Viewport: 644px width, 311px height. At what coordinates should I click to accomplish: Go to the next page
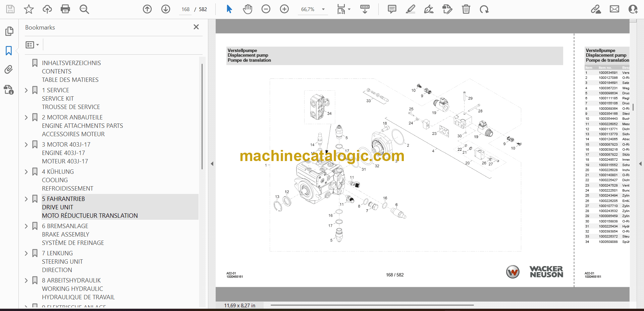166,9
